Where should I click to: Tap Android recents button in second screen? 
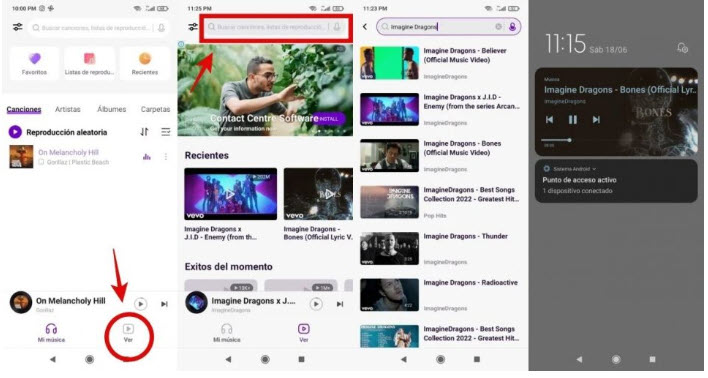302,359
